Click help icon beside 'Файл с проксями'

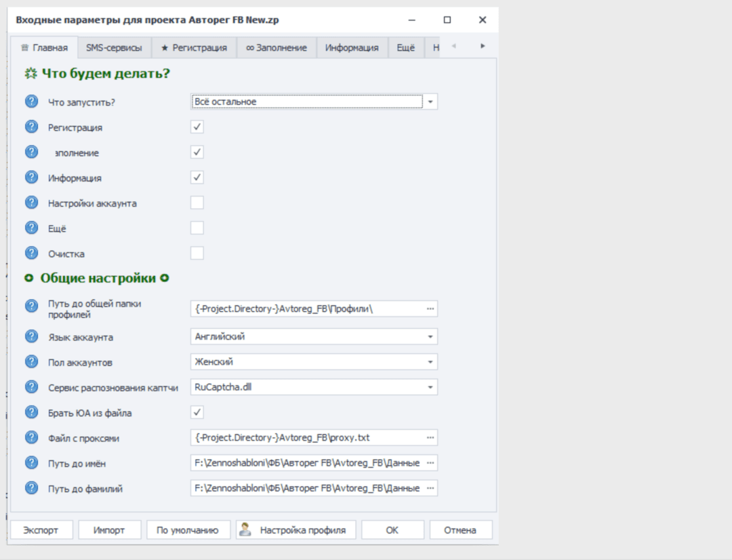click(31, 437)
